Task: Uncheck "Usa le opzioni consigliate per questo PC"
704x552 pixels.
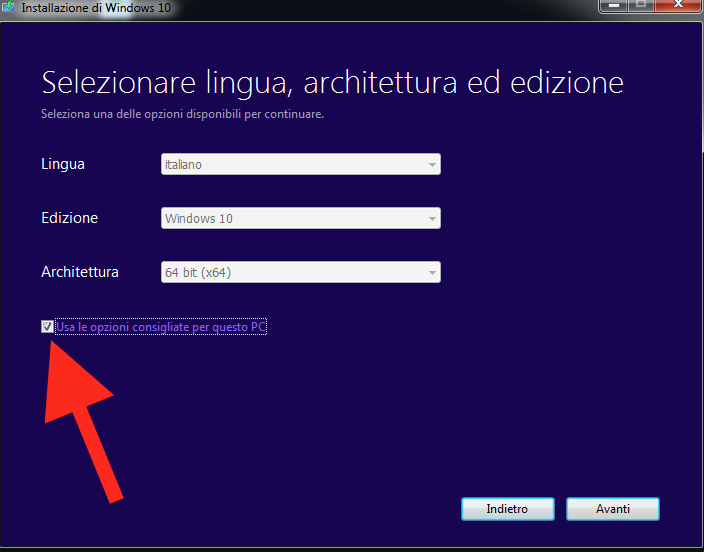Action: (47, 327)
